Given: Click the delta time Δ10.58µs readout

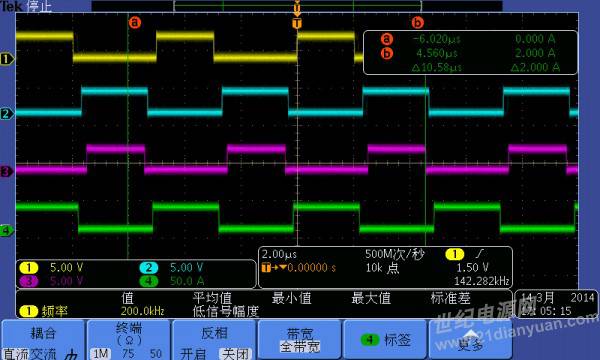Looking at the screenshot, I should click(x=437, y=68).
